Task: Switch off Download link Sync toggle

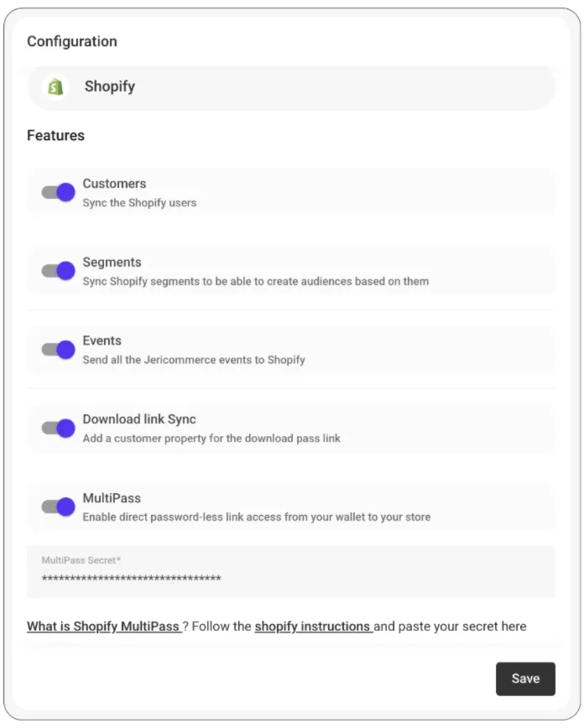Action: pyautogui.click(x=59, y=429)
